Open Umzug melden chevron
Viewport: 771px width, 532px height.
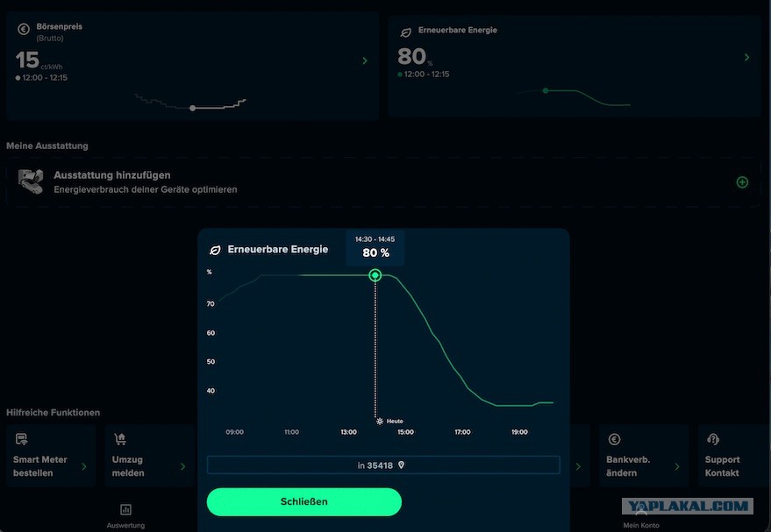click(x=183, y=466)
